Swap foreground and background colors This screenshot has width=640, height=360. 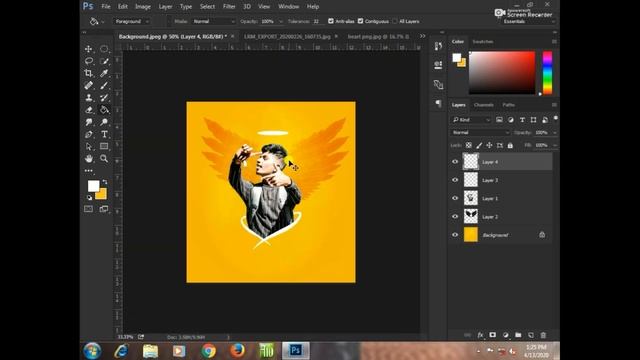(x=105, y=182)
